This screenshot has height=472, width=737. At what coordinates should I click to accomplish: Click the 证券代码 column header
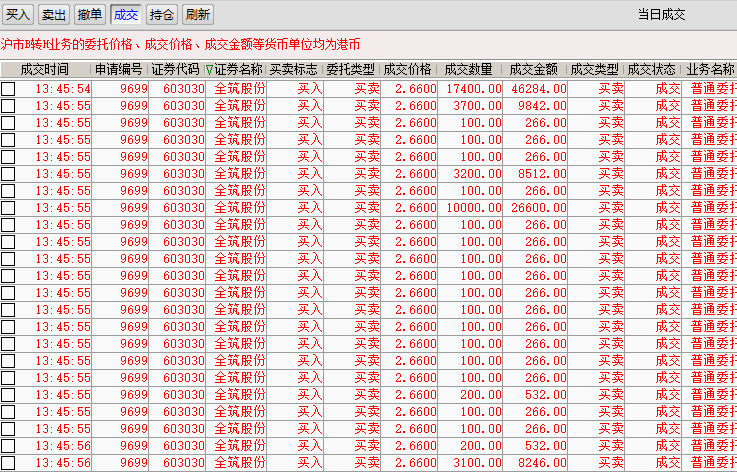[x=176, y=70]
